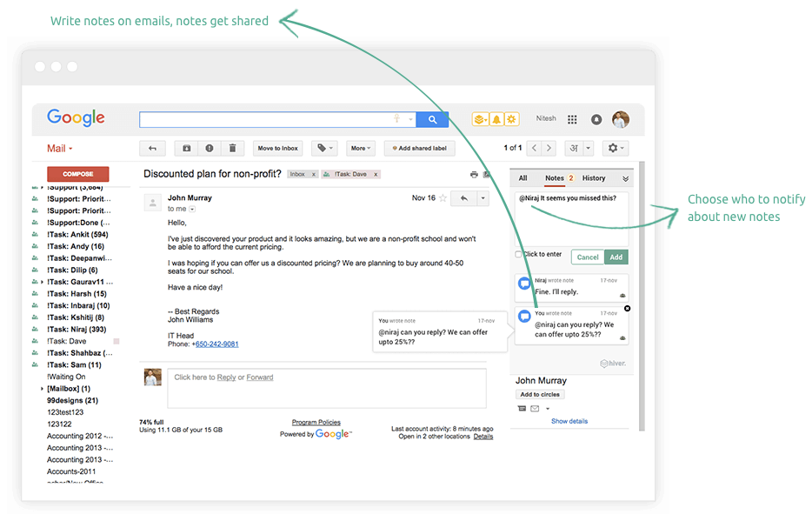Switch to the History tab

click(594, 178)
